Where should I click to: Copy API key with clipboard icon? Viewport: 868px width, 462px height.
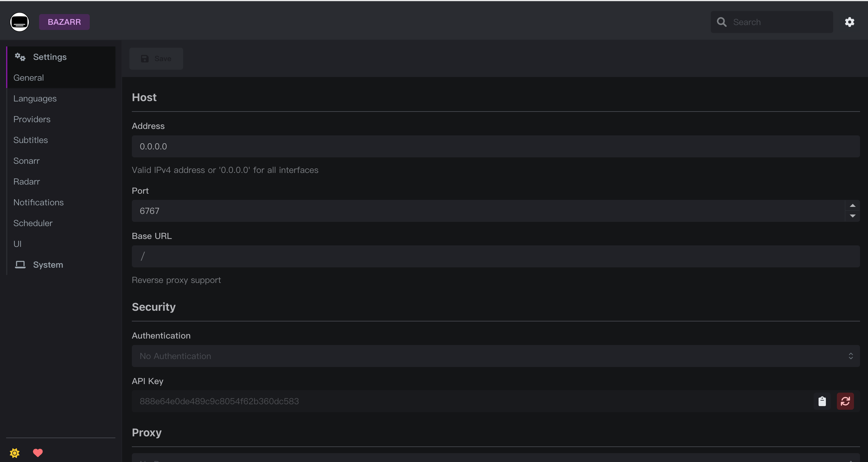point(822,401)
